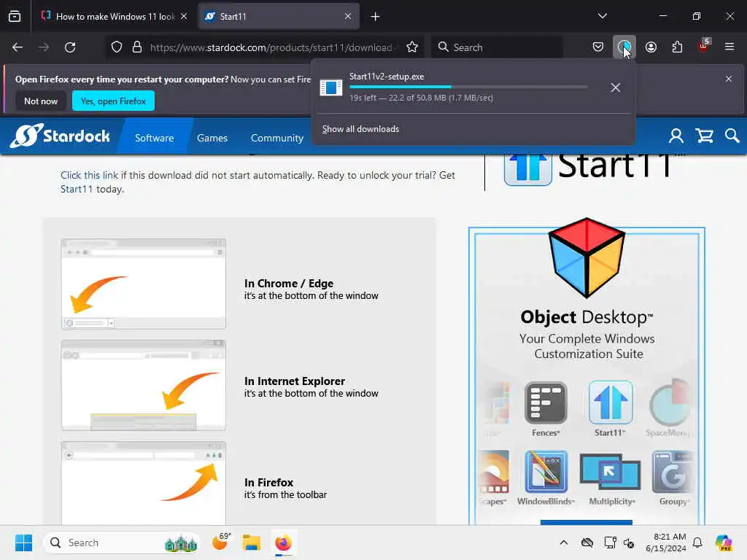This screenshot has height=560, width=747.
Task: Click the Internet Explorer instruction thumbnail
Action: (144, 385)
